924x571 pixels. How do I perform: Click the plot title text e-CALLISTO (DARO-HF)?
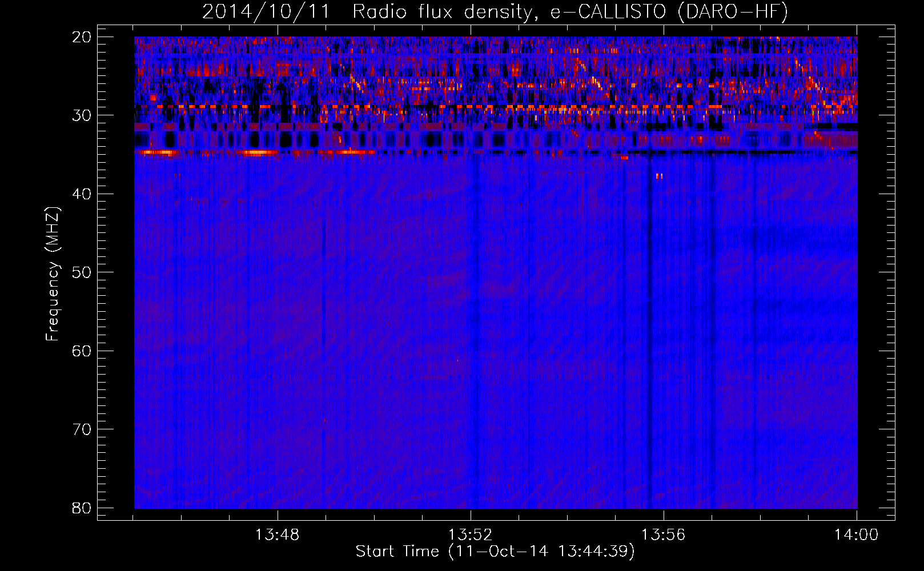669,12
